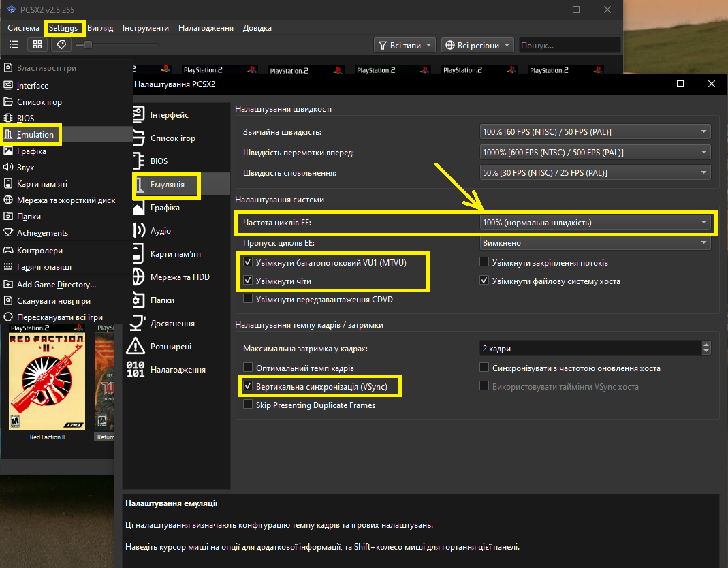Toggle Вертикальна синхронізація (VSync) checkbox
The image size is (728, 568).
[x=248, y=387]
